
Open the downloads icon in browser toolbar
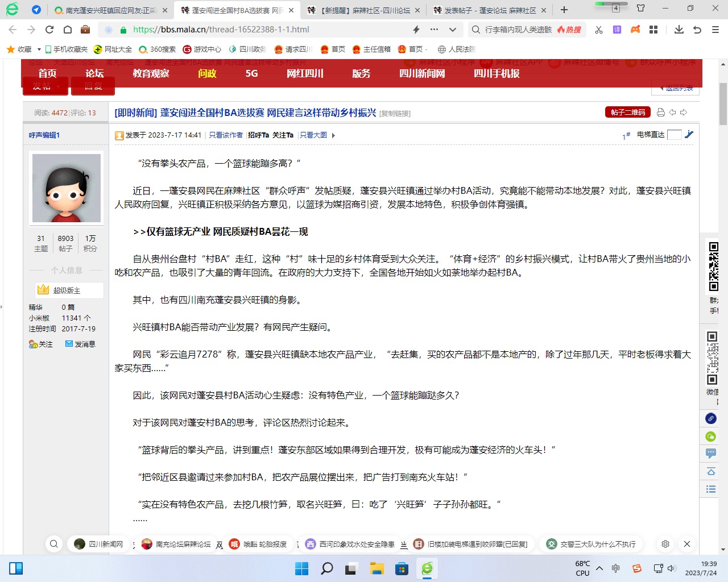tap(679, 30)
